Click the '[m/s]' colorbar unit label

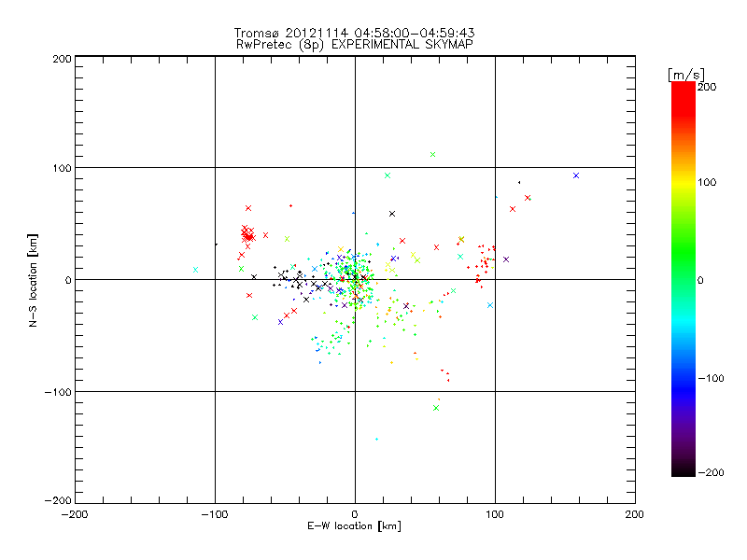pyautogui.click(x=686, y=75)
